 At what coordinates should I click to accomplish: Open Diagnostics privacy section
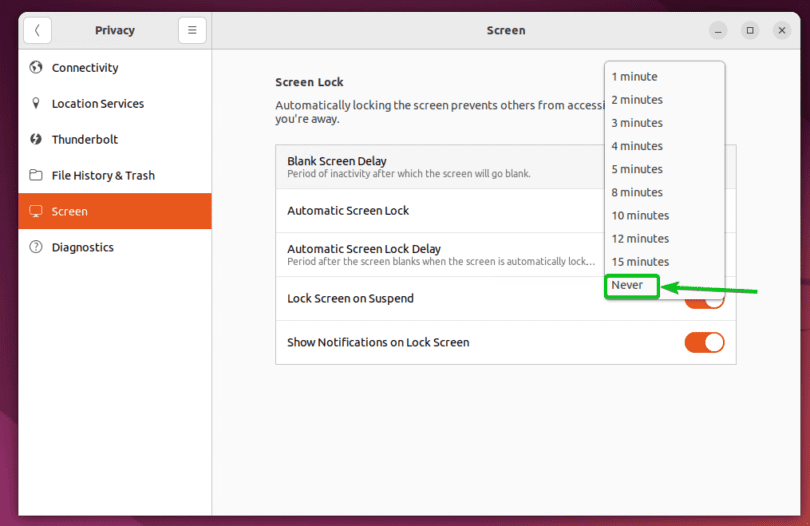83,248
